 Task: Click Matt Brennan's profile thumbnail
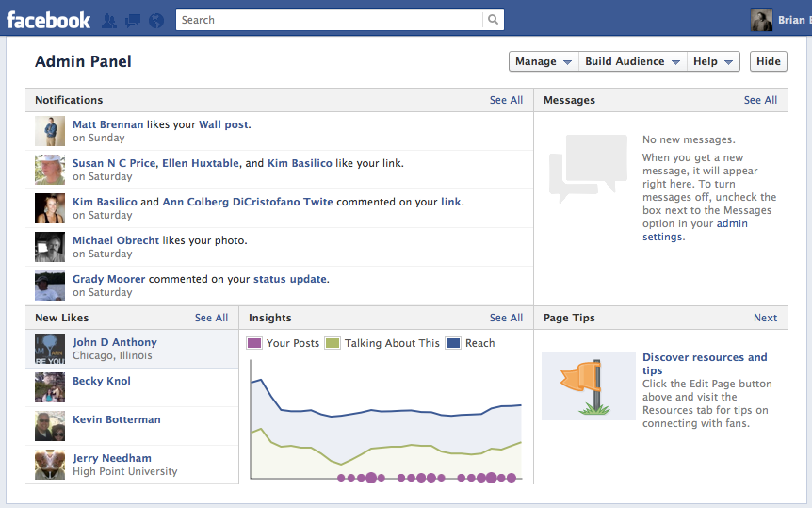tap(50, 131)
